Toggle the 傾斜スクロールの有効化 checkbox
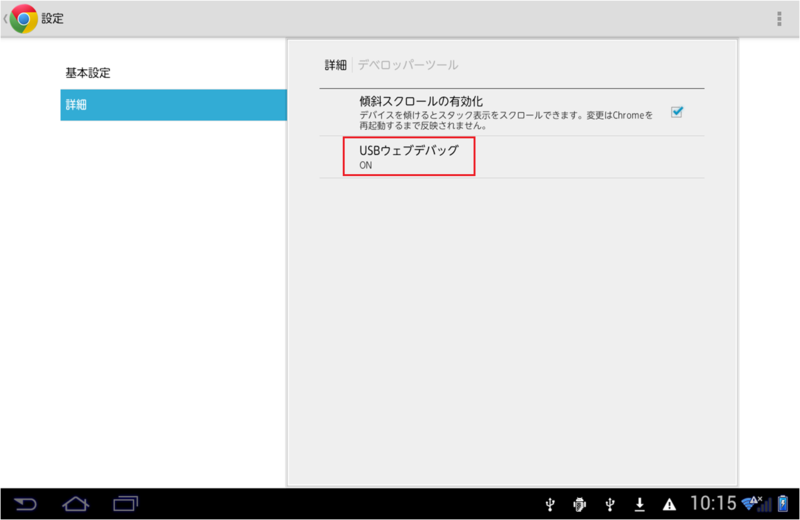 (x=677, y=112)
